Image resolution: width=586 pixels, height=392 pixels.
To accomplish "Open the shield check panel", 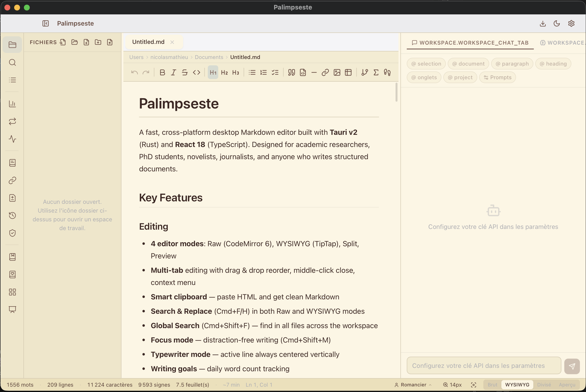I will (12, 233).
